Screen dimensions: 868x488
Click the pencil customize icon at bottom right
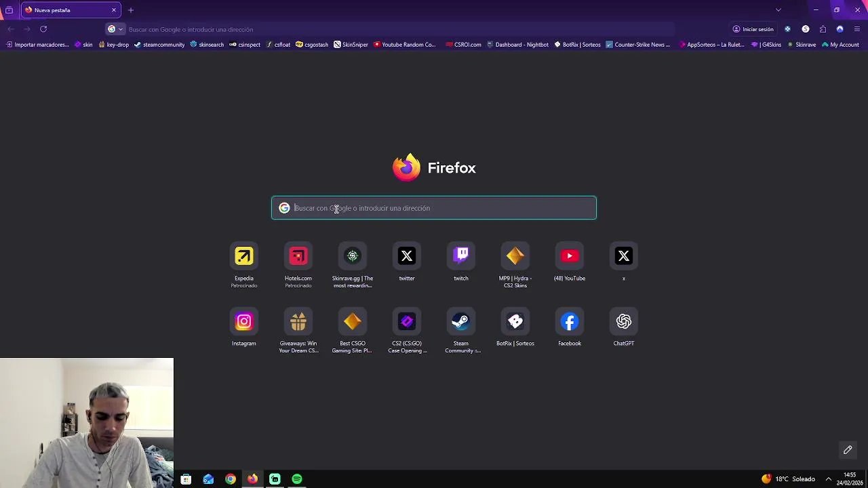848,450
